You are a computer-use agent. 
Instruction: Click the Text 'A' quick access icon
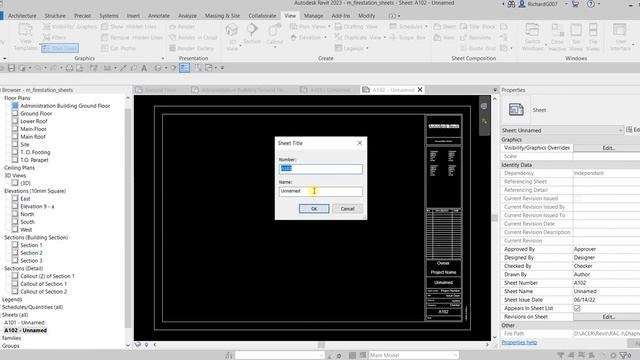tap(144, 68)
